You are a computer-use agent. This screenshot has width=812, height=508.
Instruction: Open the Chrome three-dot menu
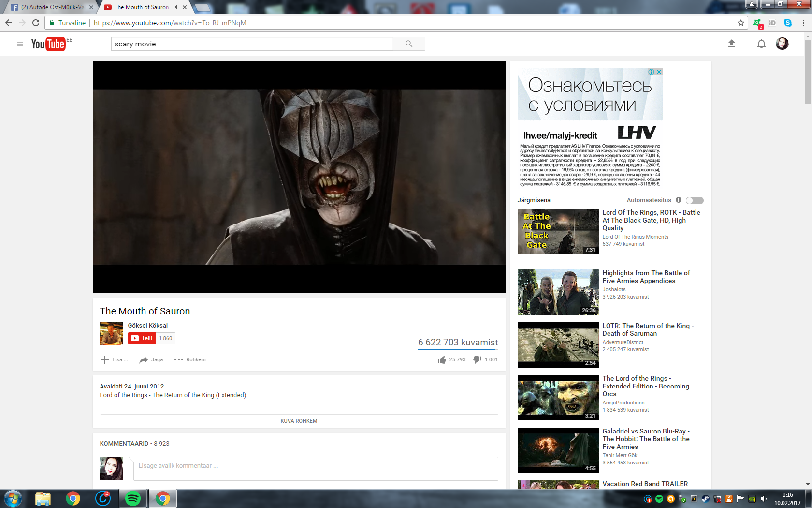pyautogui.click(x=803, y=23)
